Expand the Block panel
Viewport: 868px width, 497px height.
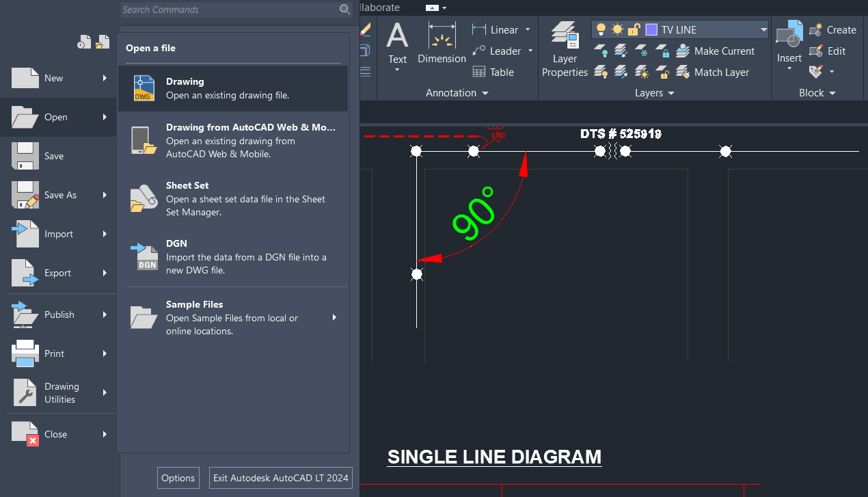tap(817, 93)
